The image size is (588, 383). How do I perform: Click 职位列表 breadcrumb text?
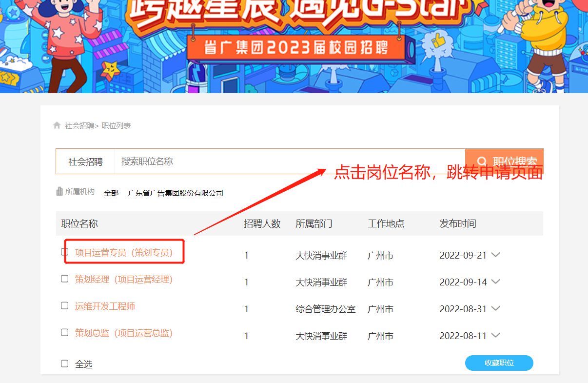point(116,126)
